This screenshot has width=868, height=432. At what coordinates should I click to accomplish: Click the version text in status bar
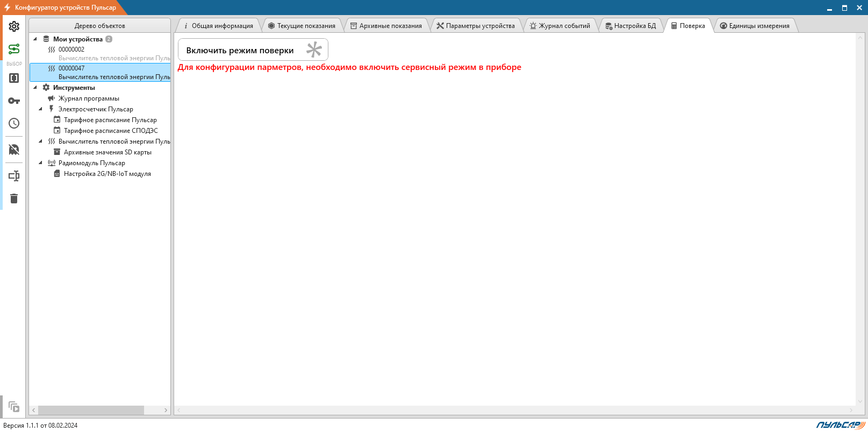40,426
